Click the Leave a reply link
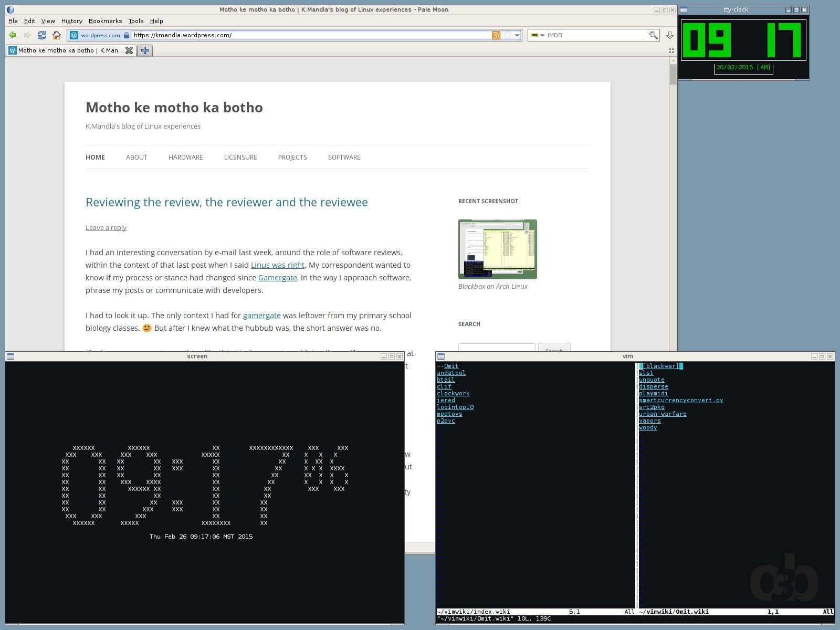Viewport: 840px width, 630px height. (x=106, y=228)
